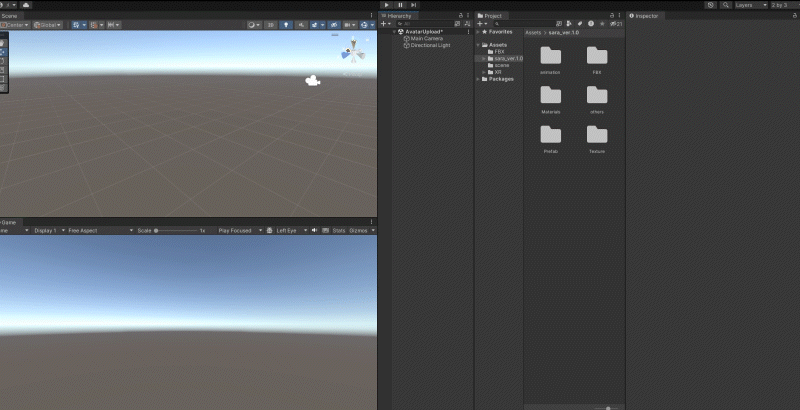Click the orientation gizmo in the Scene view
The width and height of the screenshot is (800, 410).
pos(354,51)
